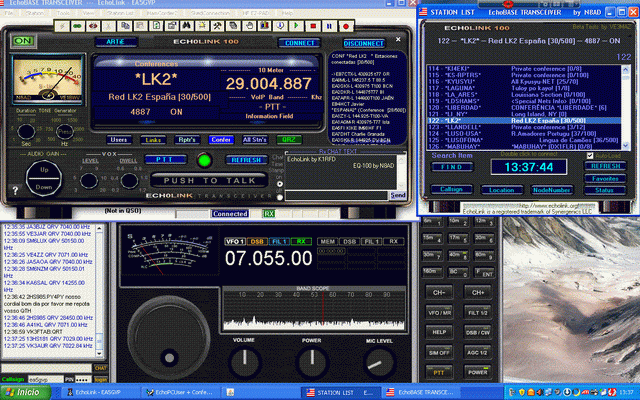
Task: Click the question mark help icon on transceiver
Action: pos(15,190)
